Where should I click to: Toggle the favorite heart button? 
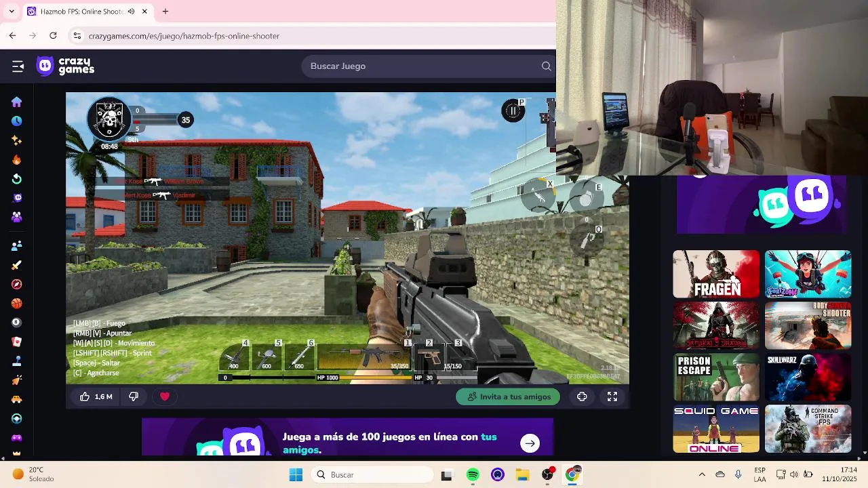165,396
